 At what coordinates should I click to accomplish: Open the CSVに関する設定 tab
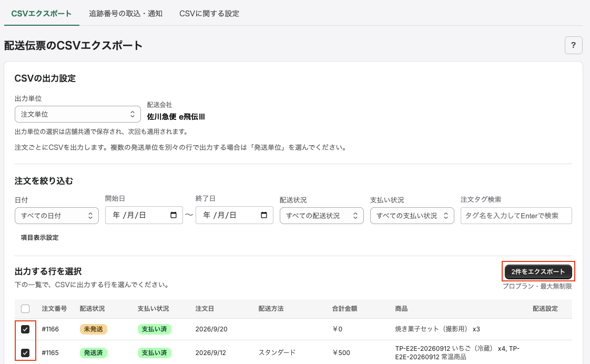point(209,14)
